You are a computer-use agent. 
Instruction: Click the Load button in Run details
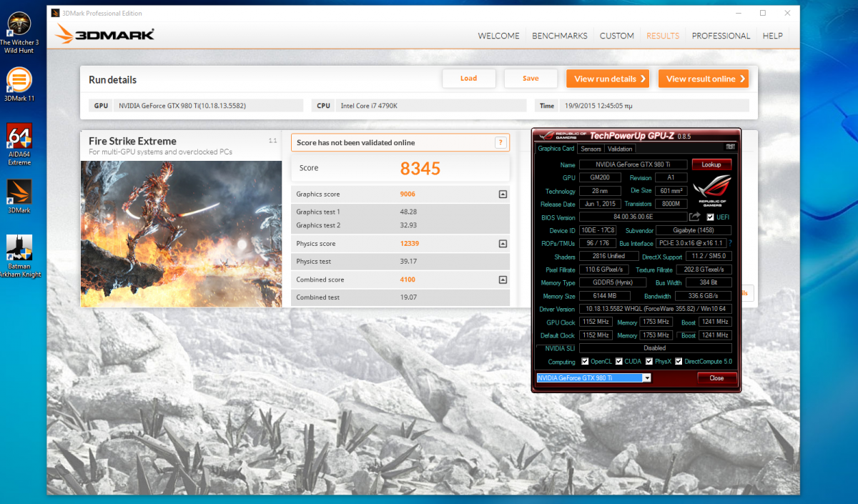tap(468, 79)
